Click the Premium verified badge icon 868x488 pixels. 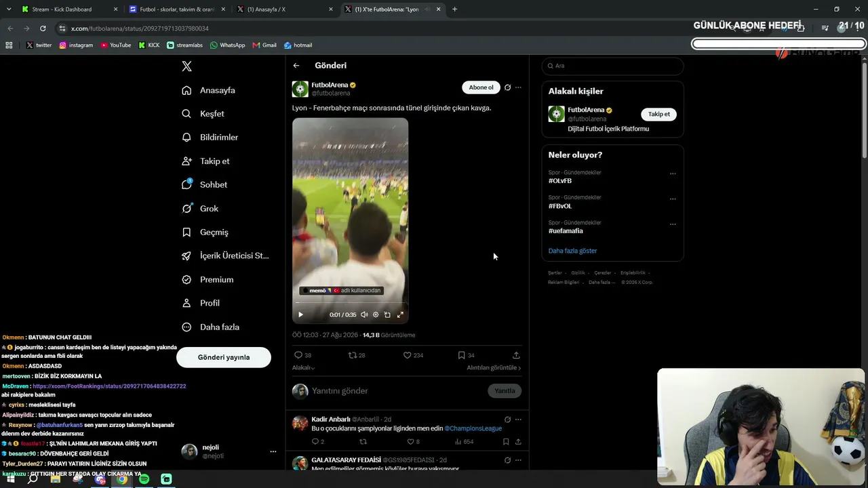[186, 280]
